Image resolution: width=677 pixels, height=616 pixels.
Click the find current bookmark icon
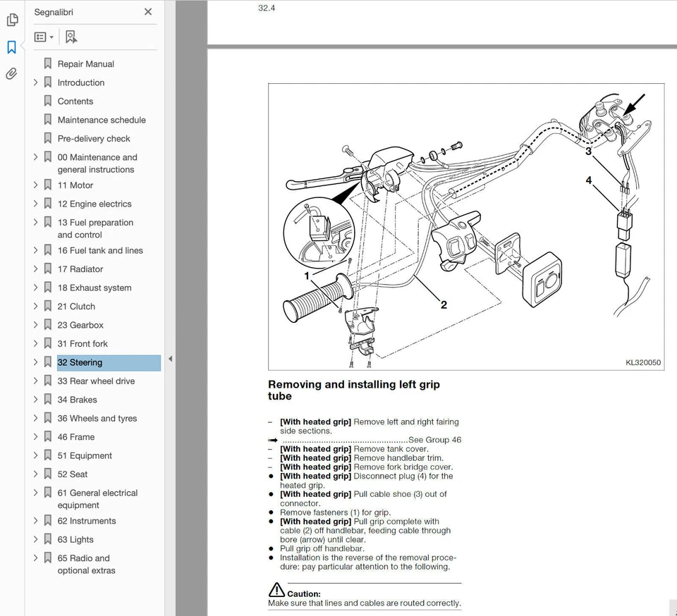tap(71, 36)
